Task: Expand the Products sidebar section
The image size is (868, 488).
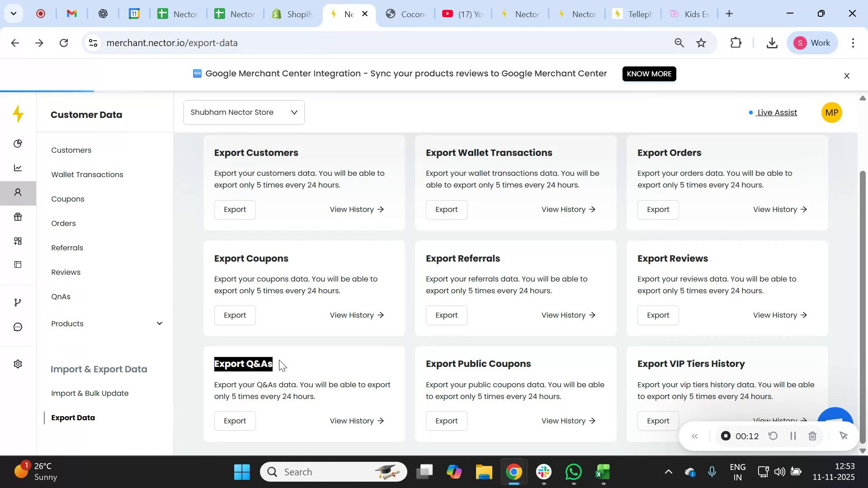Action: [159, 324]
